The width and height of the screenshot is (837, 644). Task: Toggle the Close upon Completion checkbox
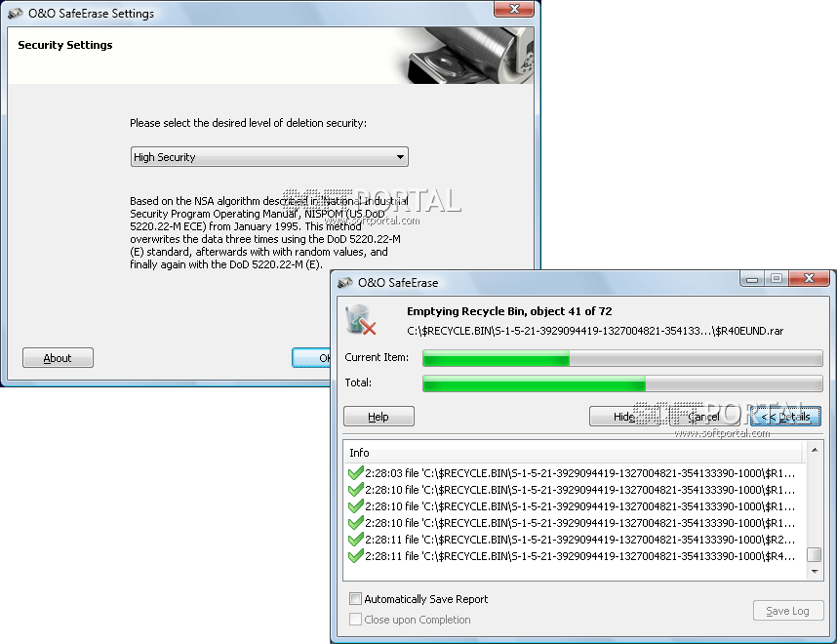355,620
